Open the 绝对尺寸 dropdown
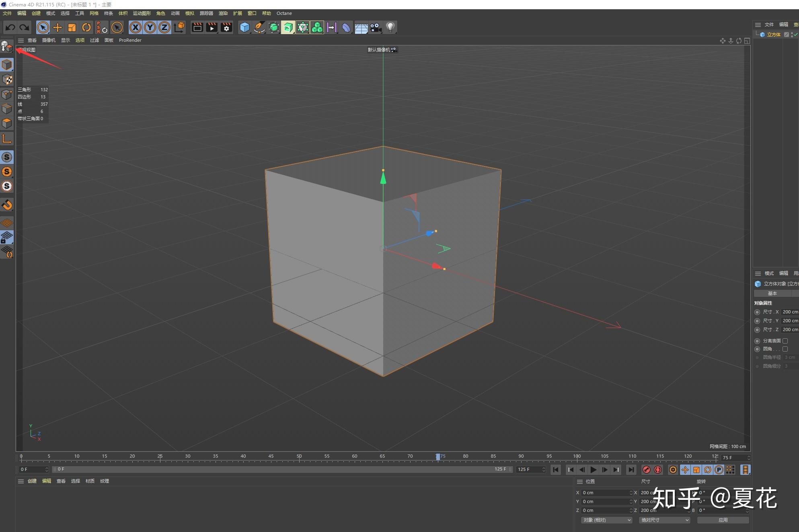Viewport: 799px width, 532px height. (x=665, y=520)
